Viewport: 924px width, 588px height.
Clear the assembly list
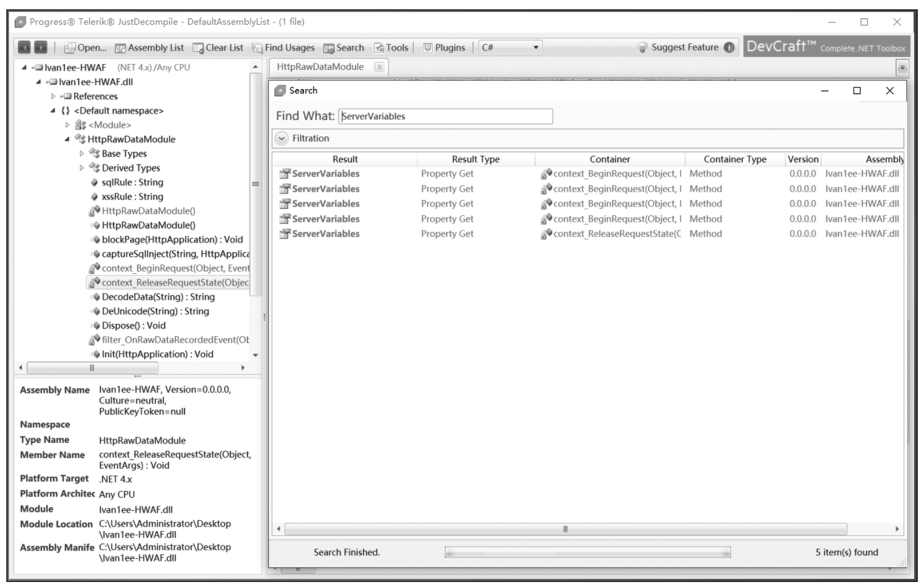coord(218,48)
